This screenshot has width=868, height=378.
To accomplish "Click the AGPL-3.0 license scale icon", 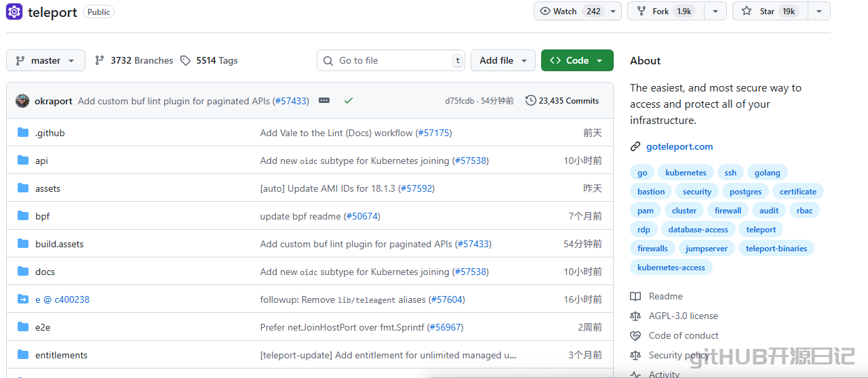I will (635, 316).
